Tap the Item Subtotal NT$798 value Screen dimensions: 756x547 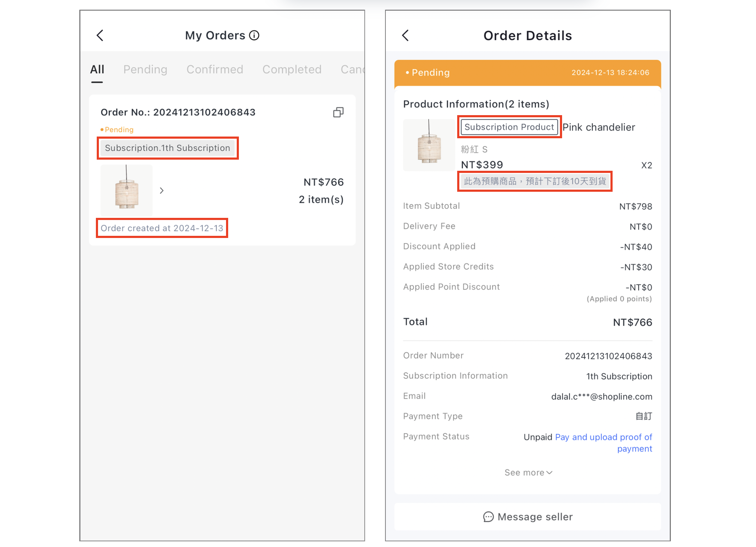coord(636,207)
